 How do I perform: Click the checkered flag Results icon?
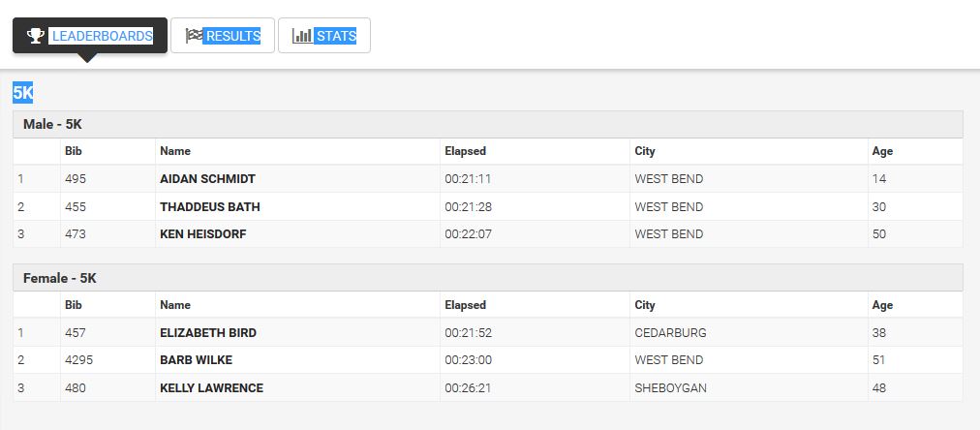(194, 36)
